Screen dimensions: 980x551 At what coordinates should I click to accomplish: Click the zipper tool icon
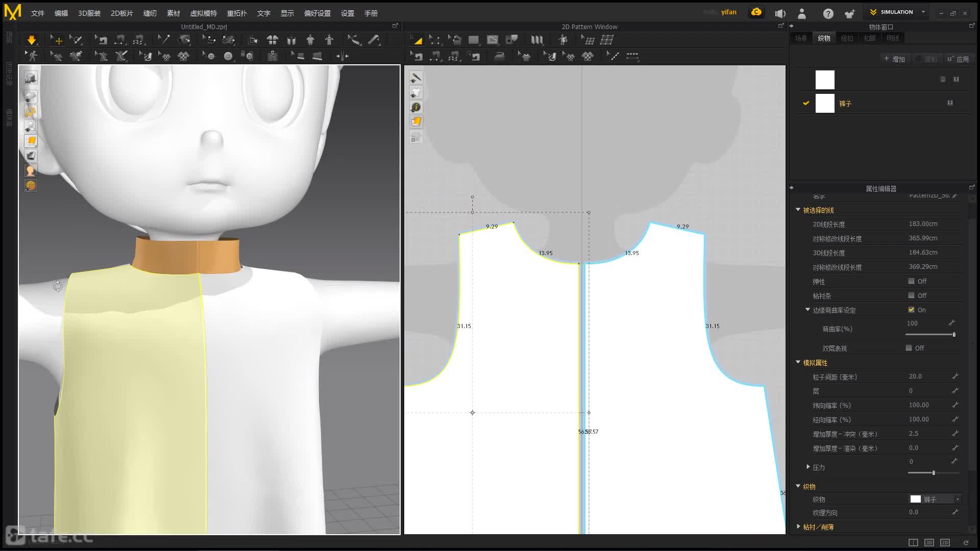273,56
